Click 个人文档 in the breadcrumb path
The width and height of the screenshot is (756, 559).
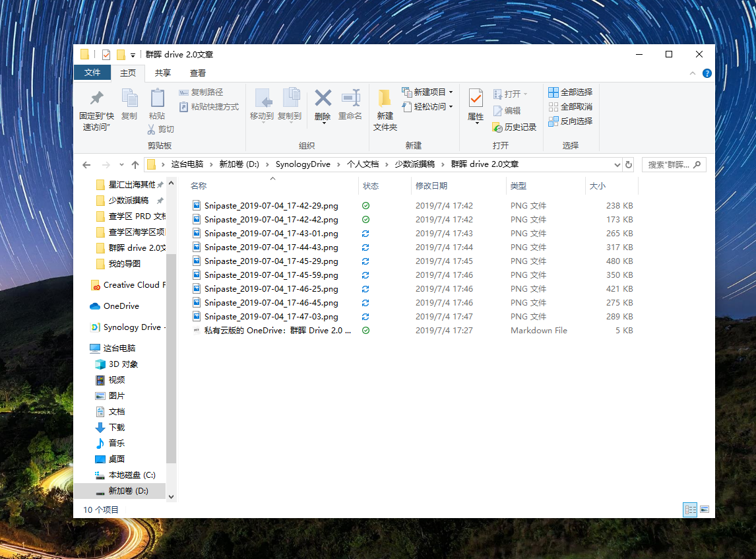[363, 164]
